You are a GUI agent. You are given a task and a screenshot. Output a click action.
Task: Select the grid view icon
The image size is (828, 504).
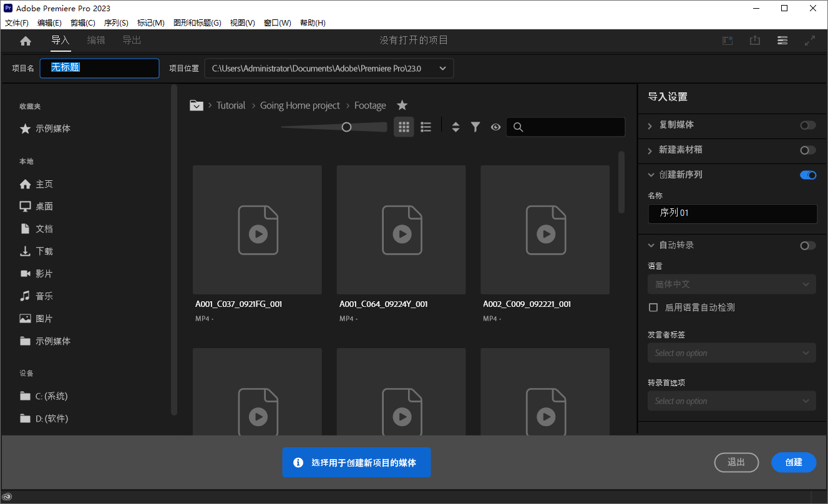[x=404, y=127]
